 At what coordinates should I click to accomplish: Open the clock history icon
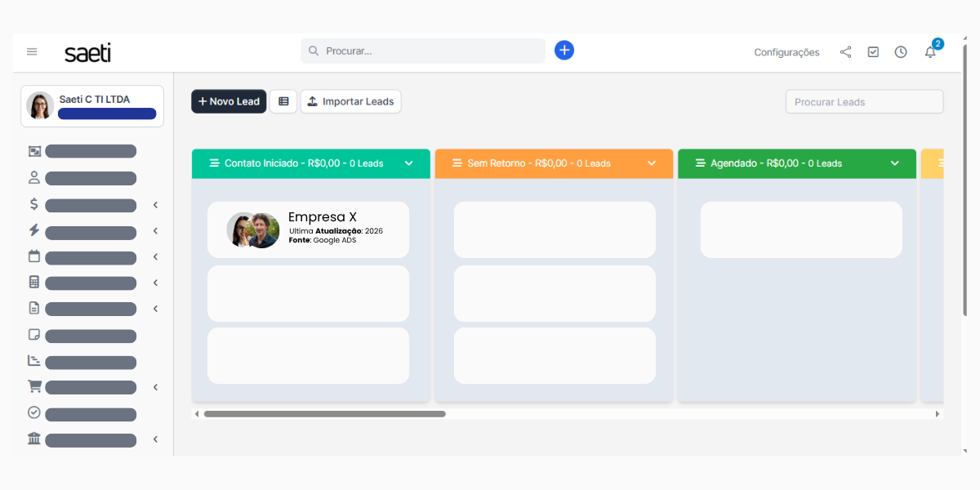(x=901, y=52)
